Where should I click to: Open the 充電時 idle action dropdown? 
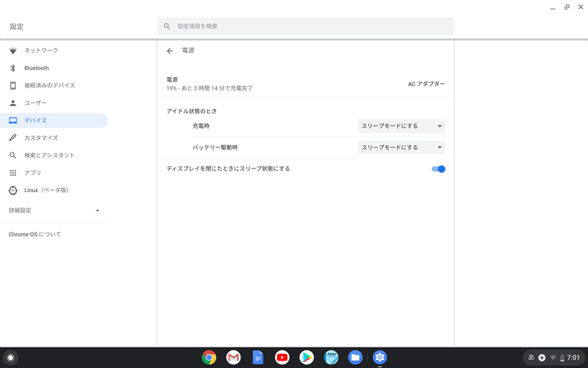(401, 126)
